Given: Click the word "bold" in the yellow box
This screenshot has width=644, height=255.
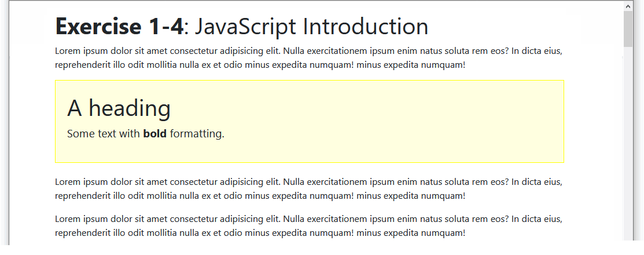Looking at the screenshot, I should click(154, 134).
